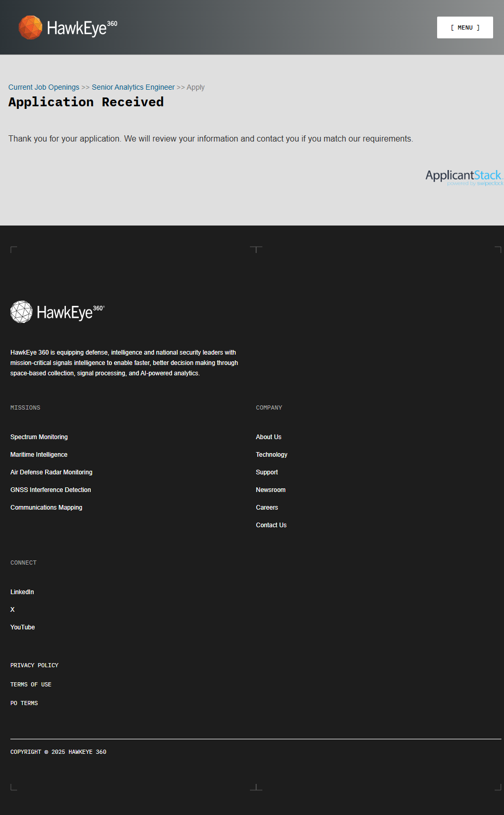This screenshot has width=504, height=815.
Task: Open Careers from the footer
Action: 267,508
